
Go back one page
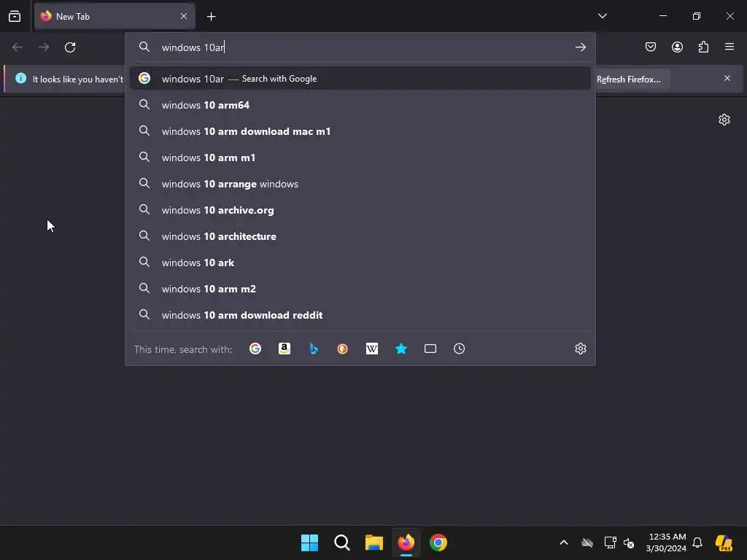(18, 47)
